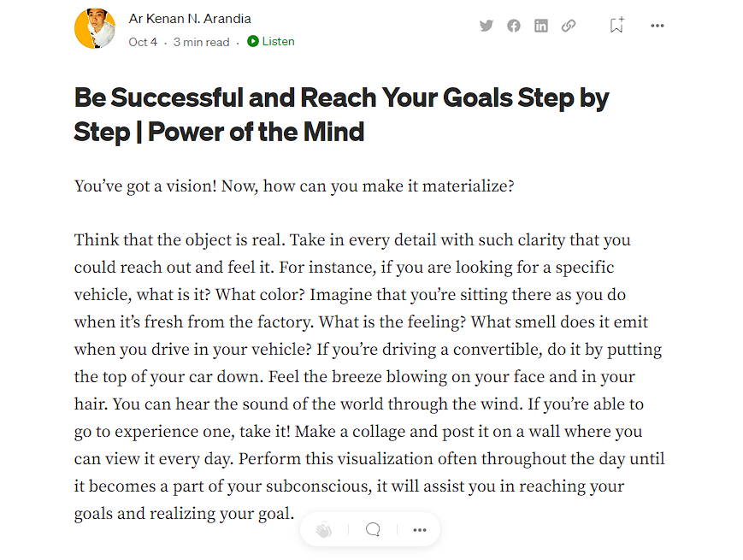
Task: Clap for this story
Action: pyautogui.click(x=323, y=530)
